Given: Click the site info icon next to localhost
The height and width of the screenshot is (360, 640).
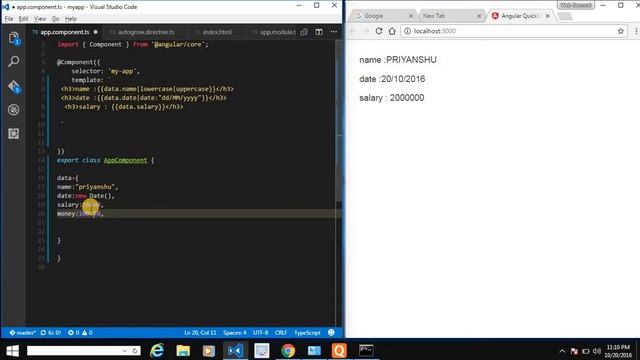Looking at the screenshot, I should click(407, 31).
